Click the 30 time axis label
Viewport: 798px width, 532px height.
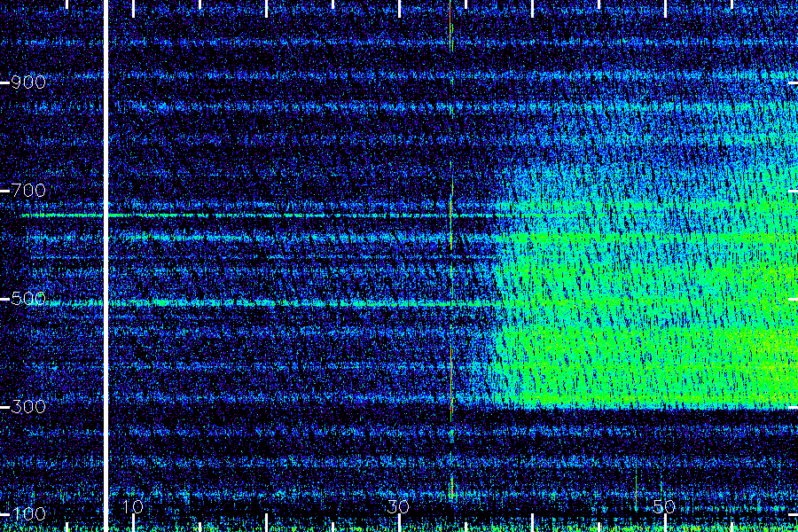click(x=398, y=507)
